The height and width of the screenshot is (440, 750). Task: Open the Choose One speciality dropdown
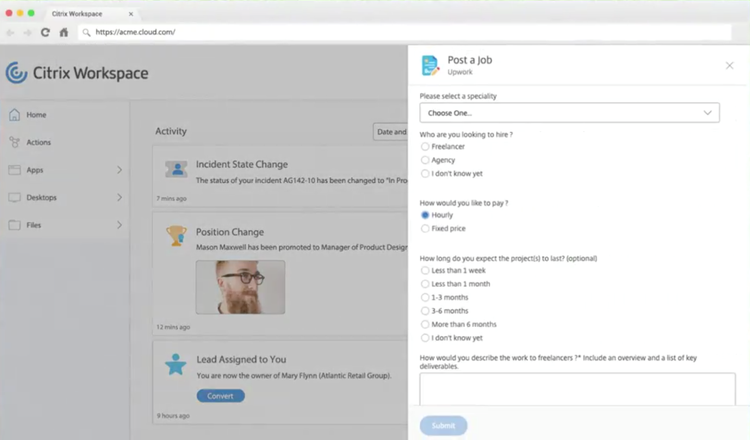(x=569, y=113)
